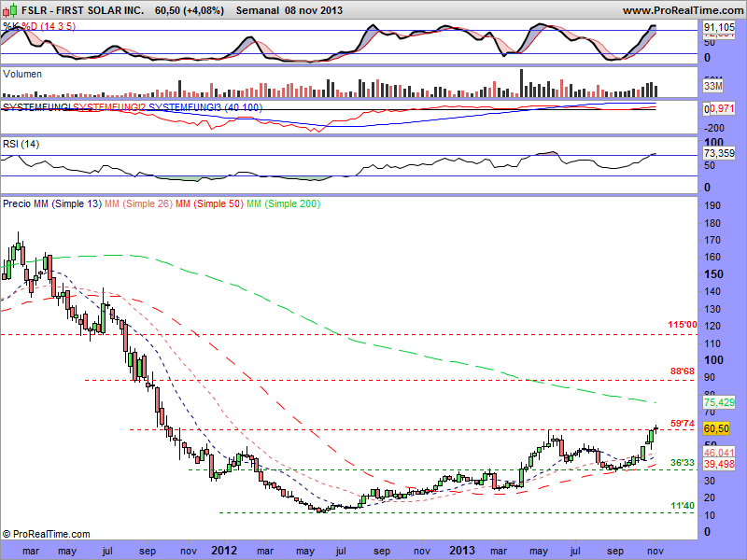Click the 39,498 moving average value box
Viewport: 747px width, 560px height.
click(719, 464)
